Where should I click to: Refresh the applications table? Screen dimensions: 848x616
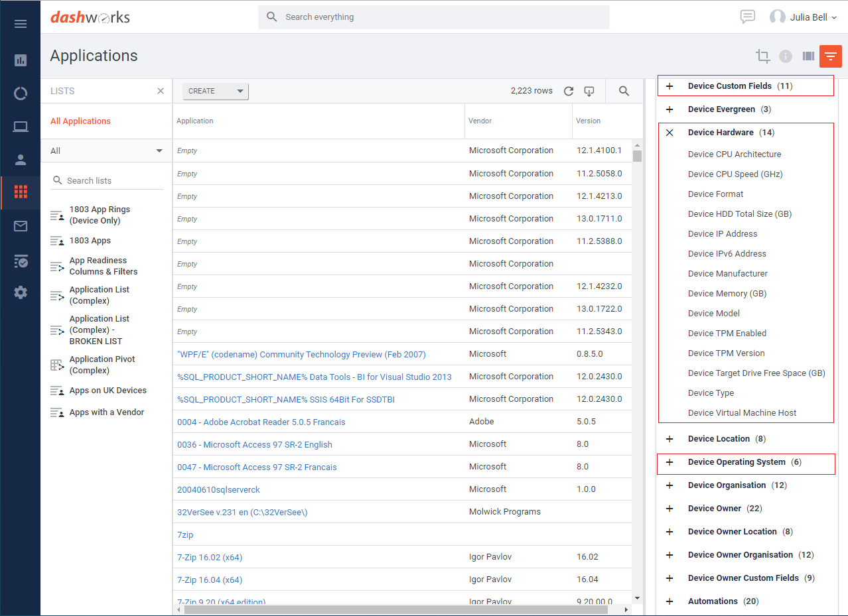[569, 92]
